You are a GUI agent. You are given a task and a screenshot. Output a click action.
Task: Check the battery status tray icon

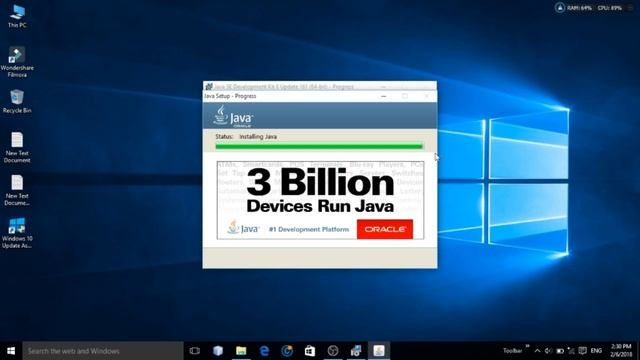tap(560, 351)
